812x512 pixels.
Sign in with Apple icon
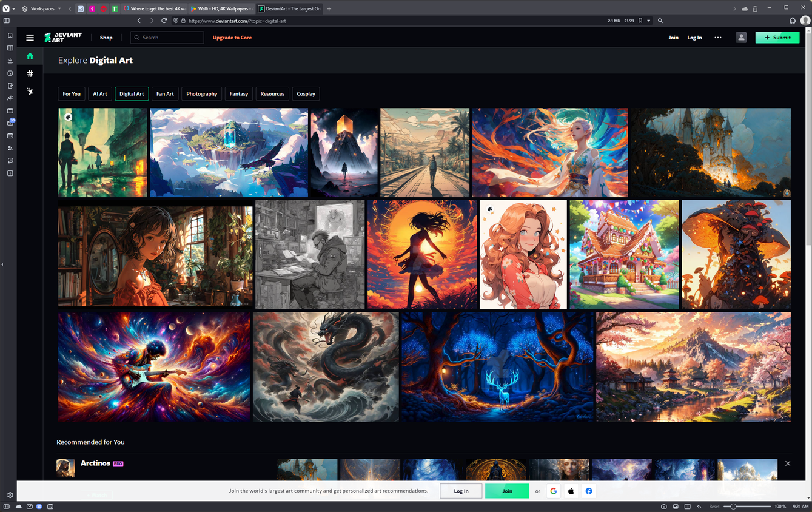click(x=571, y=491)
